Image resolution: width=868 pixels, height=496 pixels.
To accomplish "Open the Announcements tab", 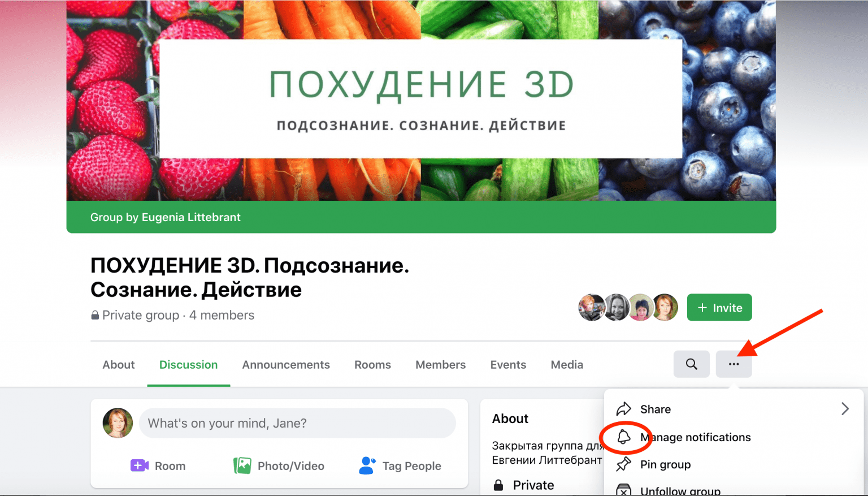I will tap(286, 365).
